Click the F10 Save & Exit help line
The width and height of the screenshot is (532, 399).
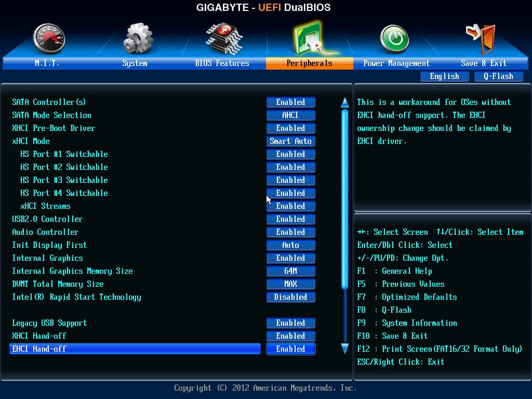392,336
